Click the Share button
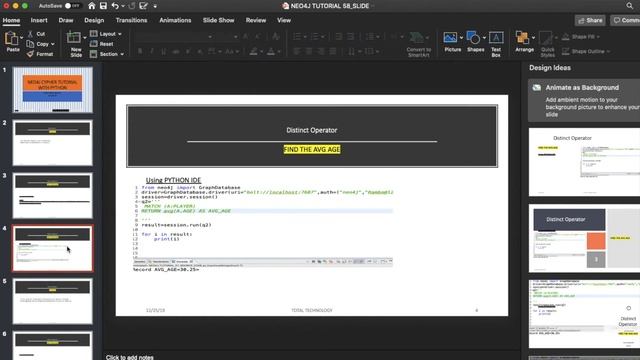The height and width of the screenshot is (360, 640). tap(590, 20)
